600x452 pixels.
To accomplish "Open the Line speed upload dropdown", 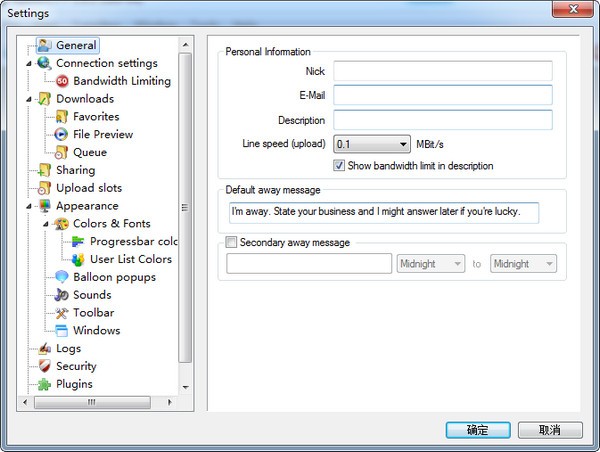I will (372, 144).
